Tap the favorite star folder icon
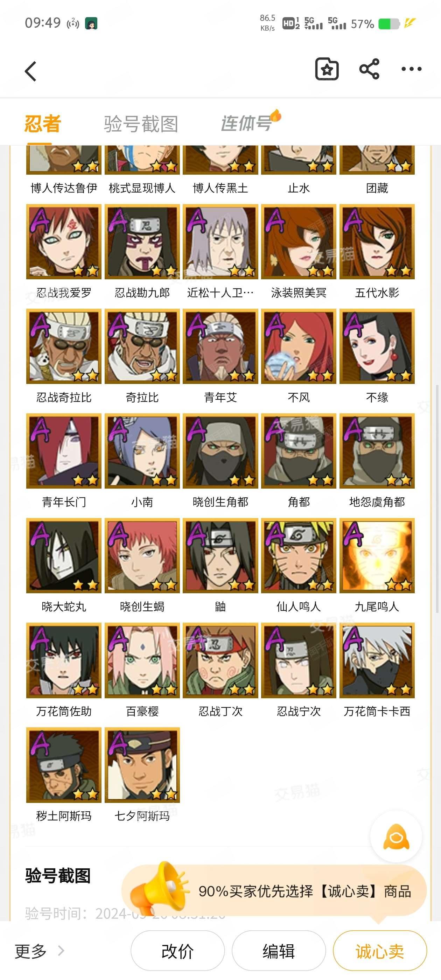Screen dimensions: 441x980 tap(327, 69)
